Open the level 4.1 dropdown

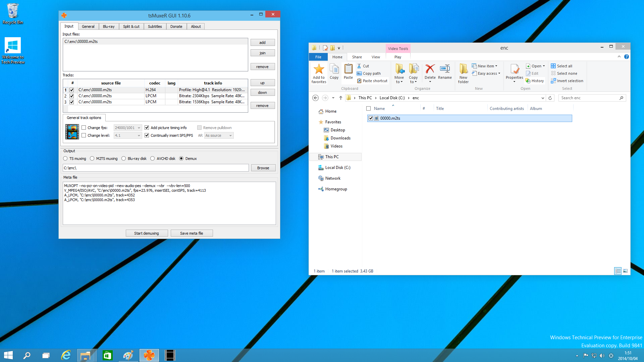[128, 135]
